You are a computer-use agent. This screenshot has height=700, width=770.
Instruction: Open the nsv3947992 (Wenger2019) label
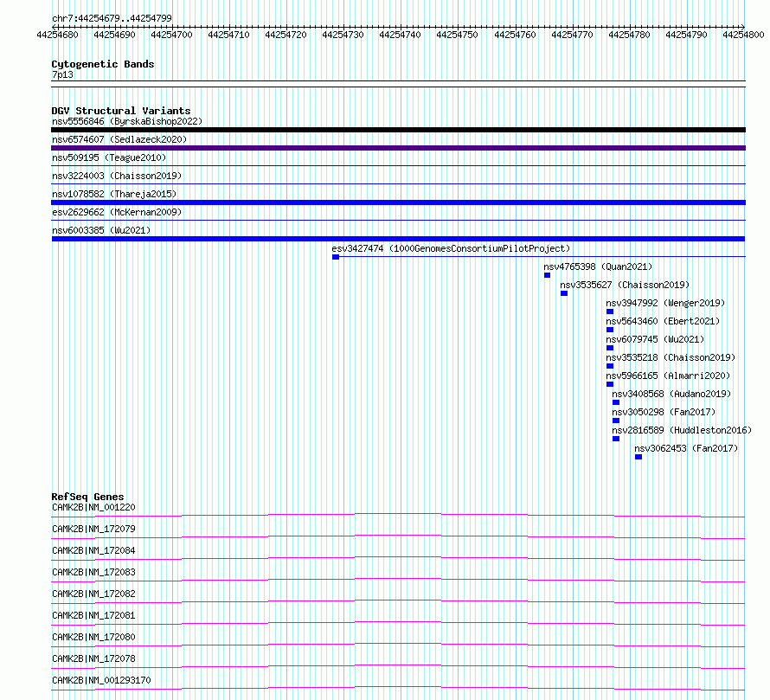[x=665, y=303]
